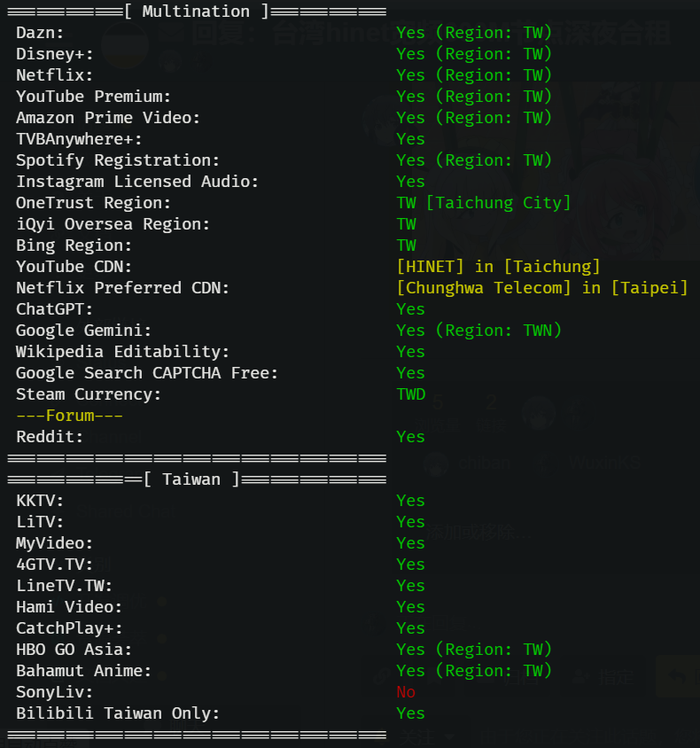Click the Google Gemini TWN region result
The height and width of the screenshot is (748, 700).
tap(478, 331)
